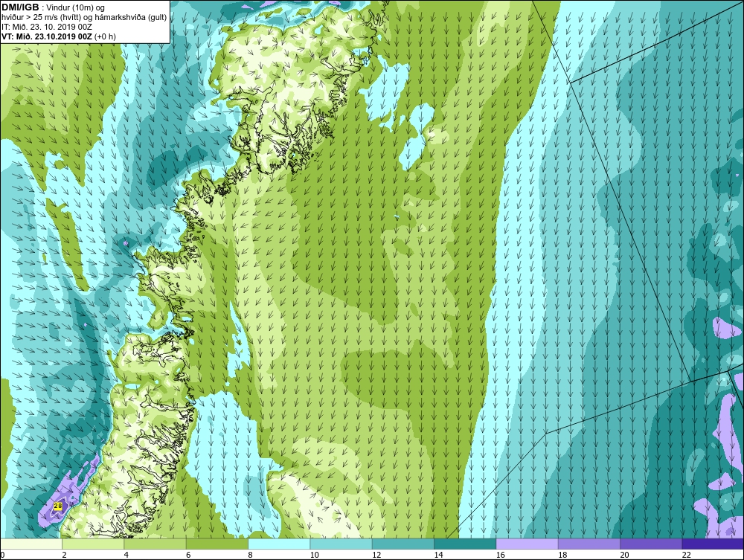Screen dimensions: 744x560
Task: Click the "20" scale label
Action: click(624, 555)
